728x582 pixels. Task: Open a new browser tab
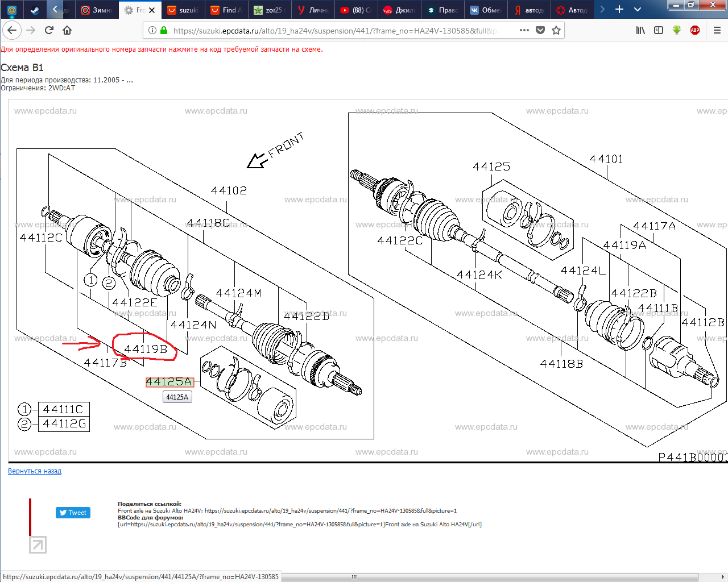[619, 10]
